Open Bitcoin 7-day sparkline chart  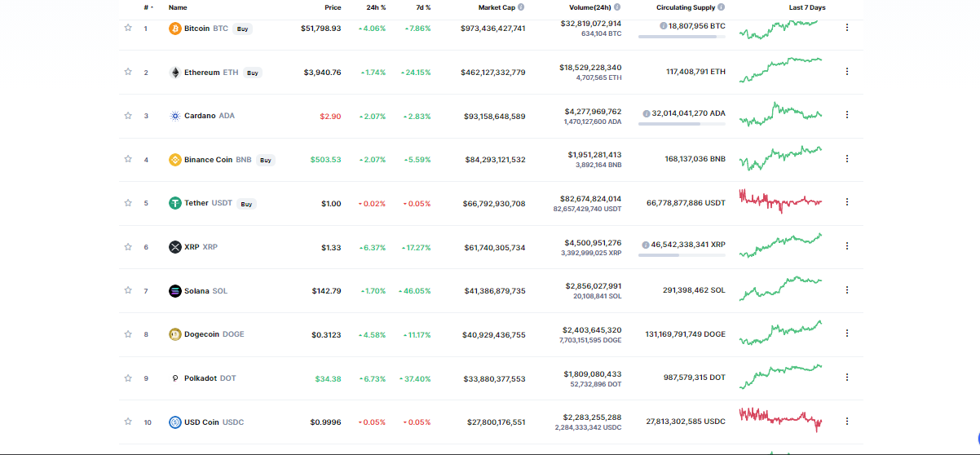tap(780, 29)
